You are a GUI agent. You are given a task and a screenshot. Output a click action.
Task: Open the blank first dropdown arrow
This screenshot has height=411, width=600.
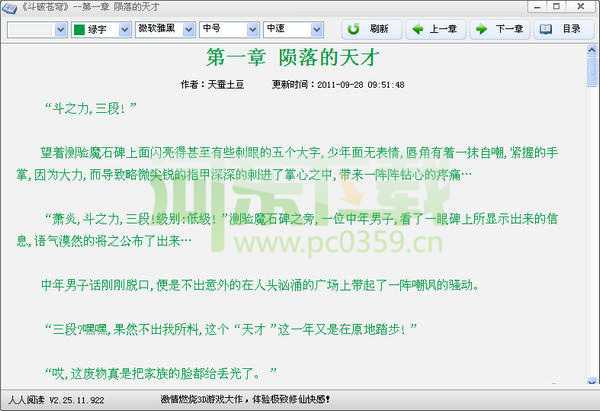pos(60,29)
